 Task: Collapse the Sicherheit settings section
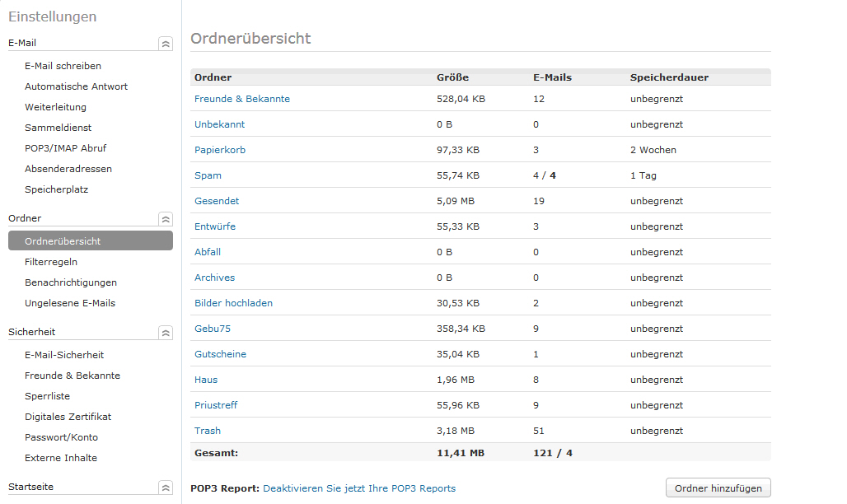(166, 333)
